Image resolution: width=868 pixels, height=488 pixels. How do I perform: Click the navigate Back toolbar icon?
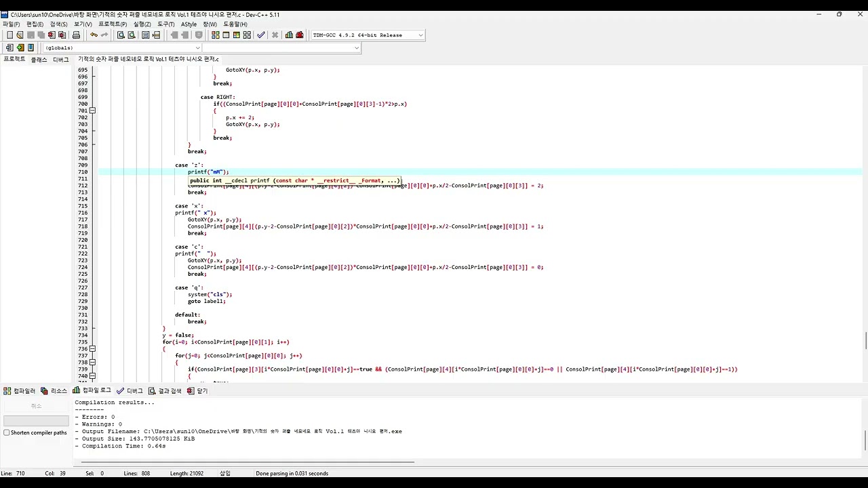click(x=174, y=35)
